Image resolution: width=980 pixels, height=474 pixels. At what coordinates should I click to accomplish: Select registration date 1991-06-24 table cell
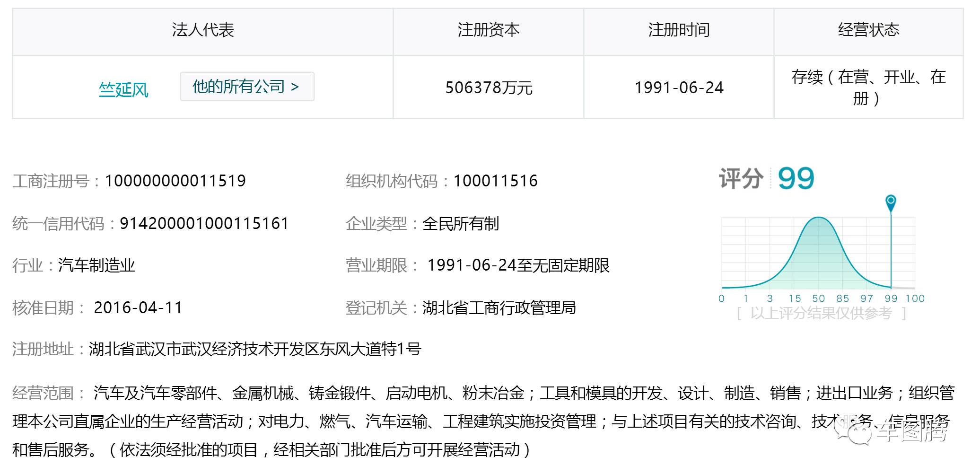(679, 88)
